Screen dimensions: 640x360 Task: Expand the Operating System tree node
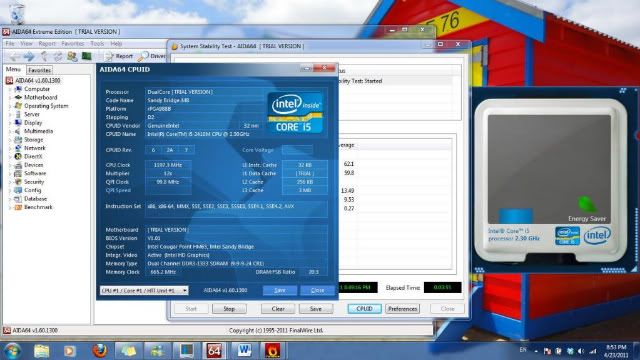(x=10, y=106)
